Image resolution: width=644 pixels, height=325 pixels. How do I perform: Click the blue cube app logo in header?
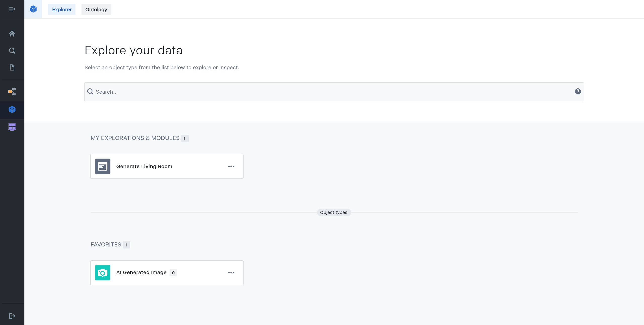[33, 9]
